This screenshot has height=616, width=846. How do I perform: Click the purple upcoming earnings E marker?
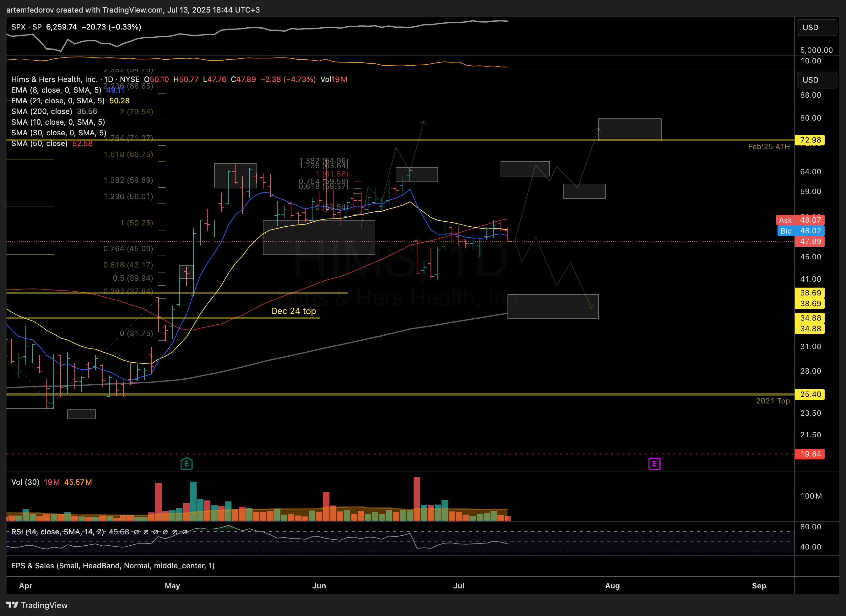pyautogui.click(x=654, y=464)
